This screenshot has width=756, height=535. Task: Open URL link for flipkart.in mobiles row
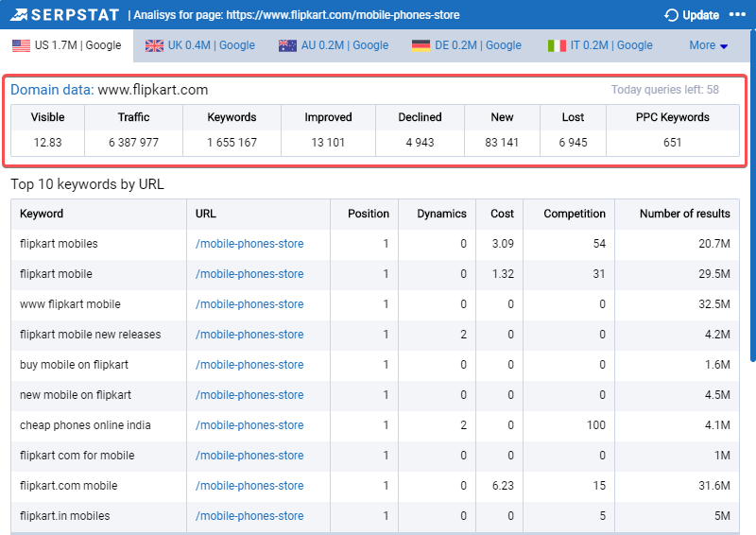pyautogui.click(x=249, y=516)
